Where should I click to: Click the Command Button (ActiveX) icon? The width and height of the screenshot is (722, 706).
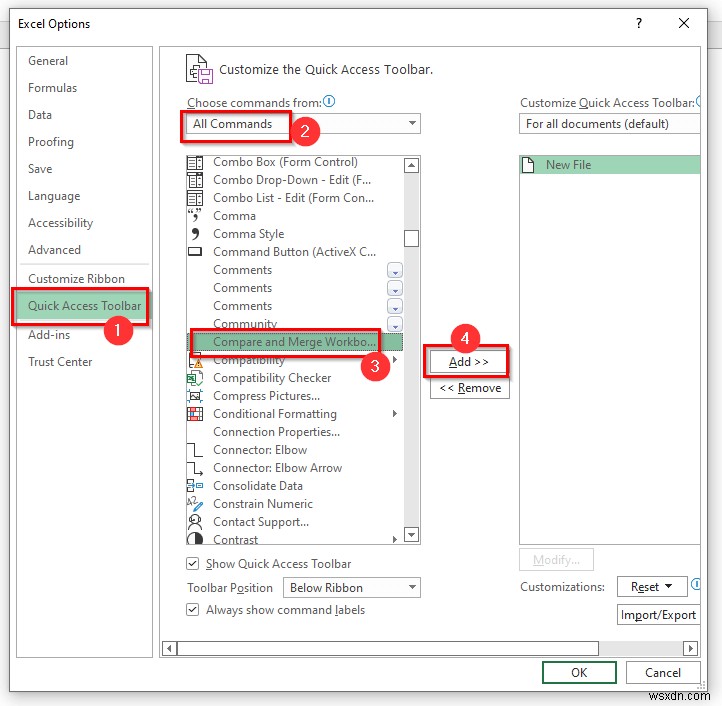[195, 252]
